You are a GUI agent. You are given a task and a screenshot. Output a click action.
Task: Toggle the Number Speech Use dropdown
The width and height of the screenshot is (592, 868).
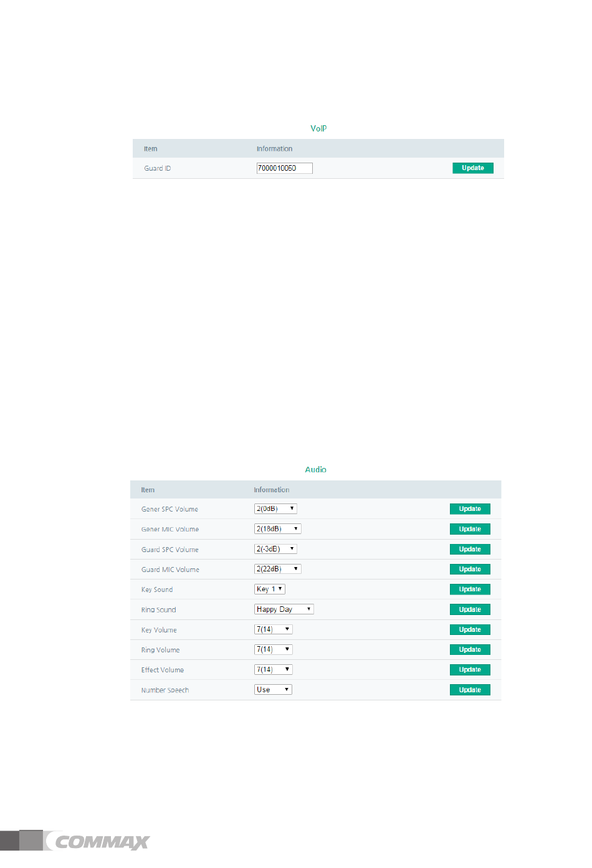[273, 690]
